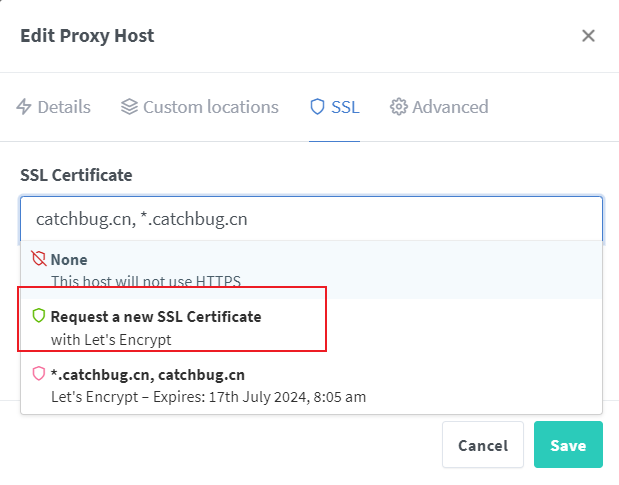The width and height of the screenshot is (619, 485).
Task: Switch to the Details tab
Action: point(64,107)
